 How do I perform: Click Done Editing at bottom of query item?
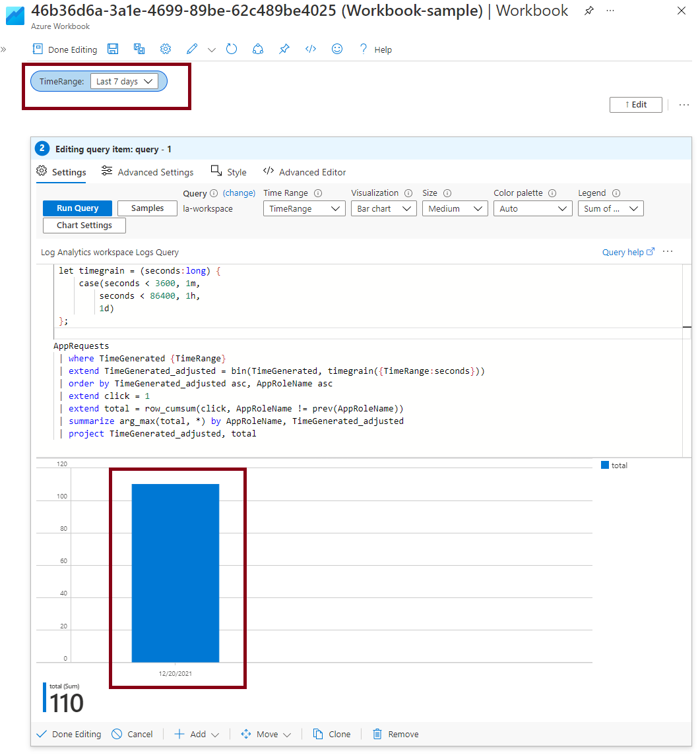69,734
